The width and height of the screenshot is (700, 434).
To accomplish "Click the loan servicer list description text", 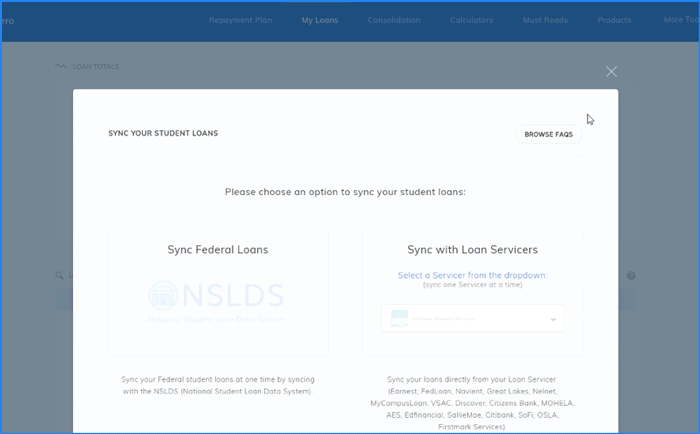I will click(472, 403).
